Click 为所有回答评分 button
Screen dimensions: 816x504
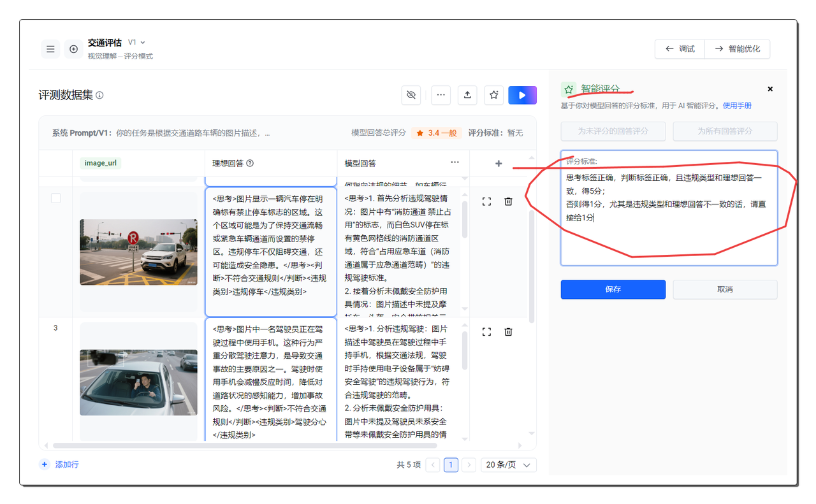[x=725, y=131]
